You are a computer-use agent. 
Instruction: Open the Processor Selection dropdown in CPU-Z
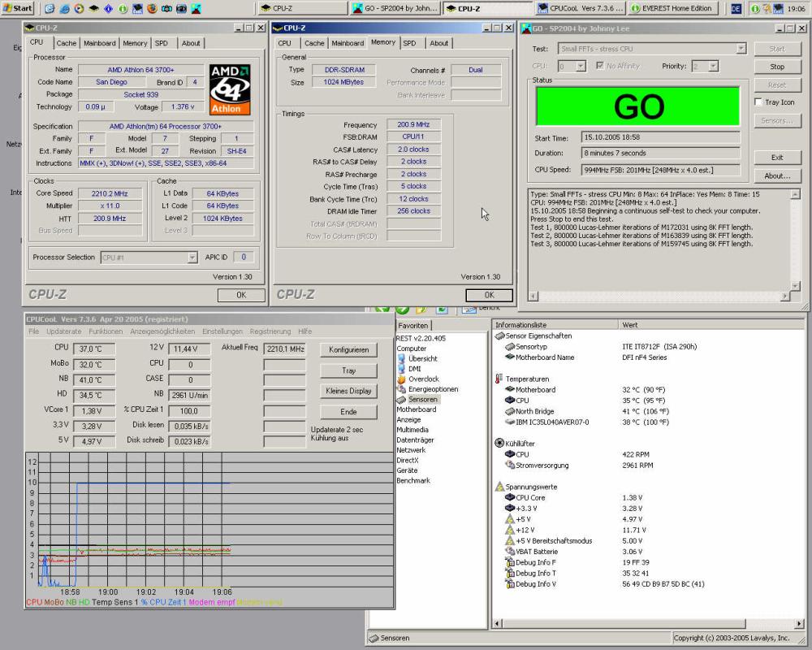point(149,257)
